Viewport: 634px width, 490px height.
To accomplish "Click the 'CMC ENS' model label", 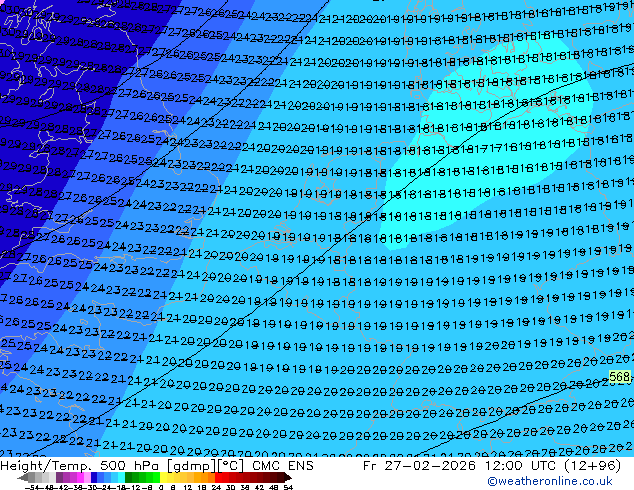I will 283,466.
